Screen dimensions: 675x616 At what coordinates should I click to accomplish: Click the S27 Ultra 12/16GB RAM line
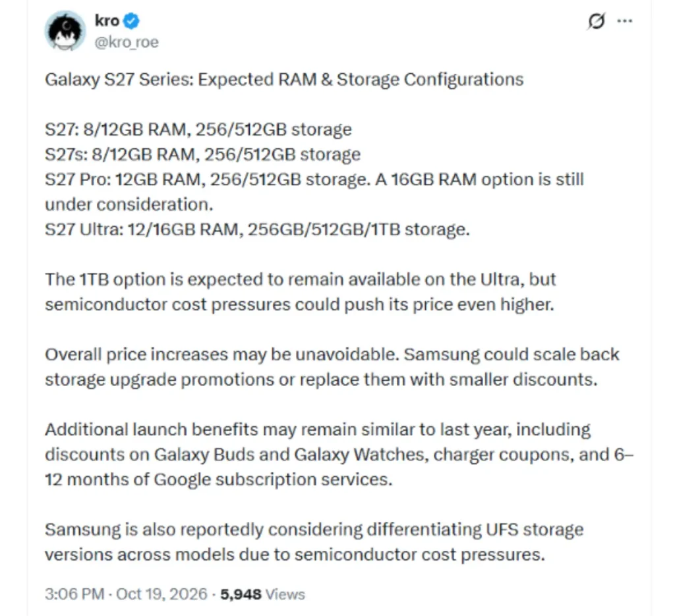pyautogui.click(x=258, y=229)
